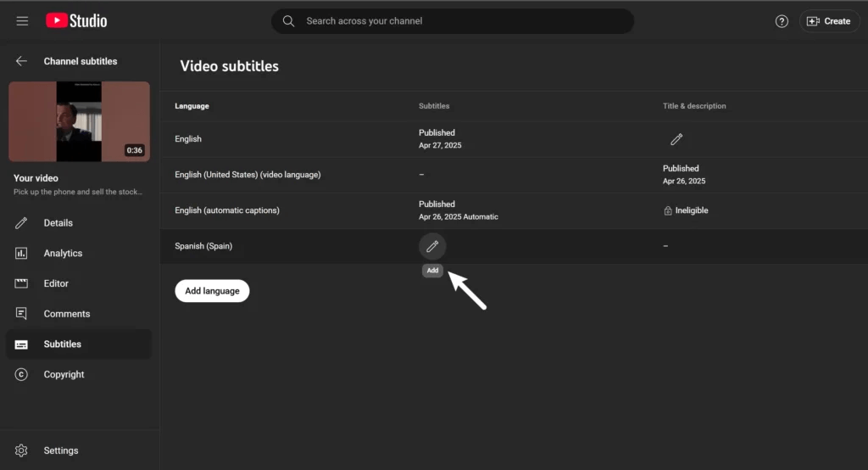Image resolution: width=868 pixels, height=470 pixels.
Task: Edit English title & description pencil
Action: pyautogui.click(x=676, y=139)
